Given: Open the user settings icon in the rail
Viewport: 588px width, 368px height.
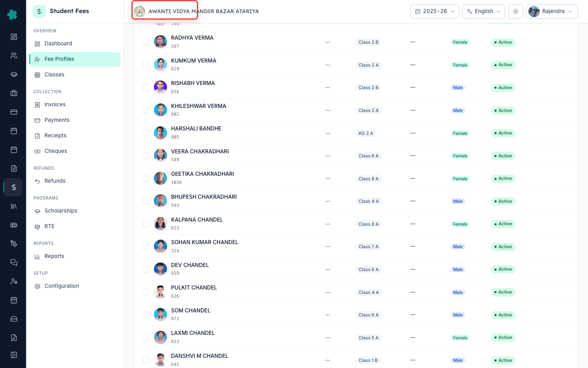Looking at the screenshot, I should pyautogui.click(x=14, y=281).
